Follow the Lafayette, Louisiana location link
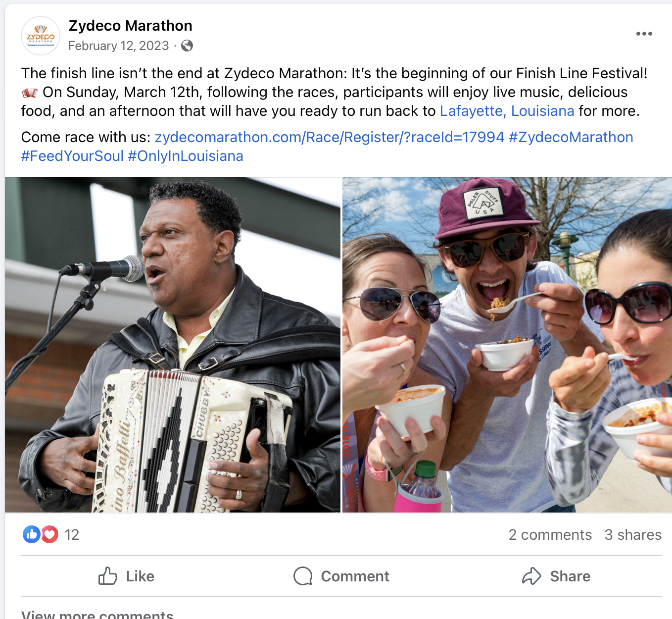Screen dimensions: 672x619 507,111
